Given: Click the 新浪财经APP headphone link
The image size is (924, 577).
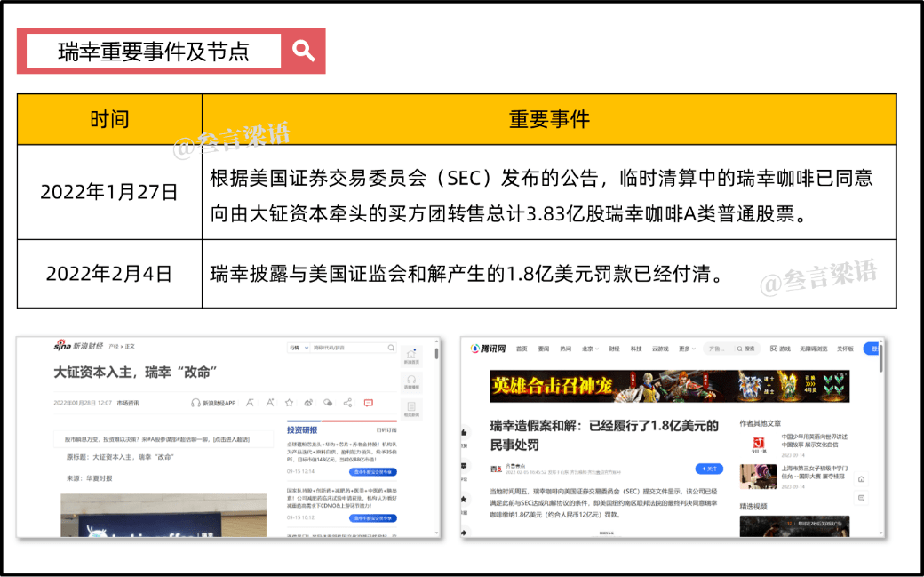Looking at the screenshot, I should pyautogui.click(x=212, y=403).
